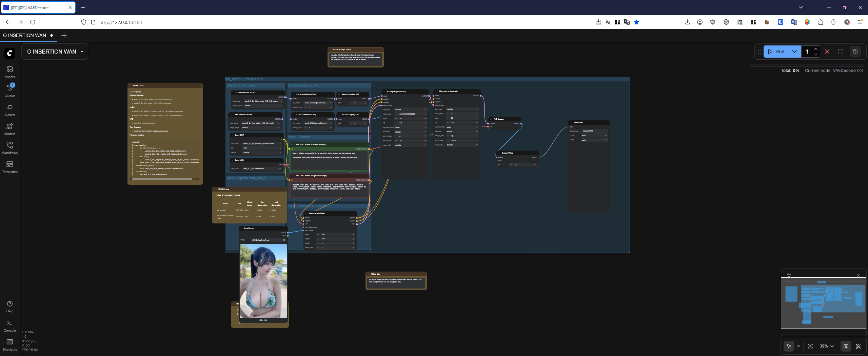Open browser extensions puzzle icon

[821, 22]
